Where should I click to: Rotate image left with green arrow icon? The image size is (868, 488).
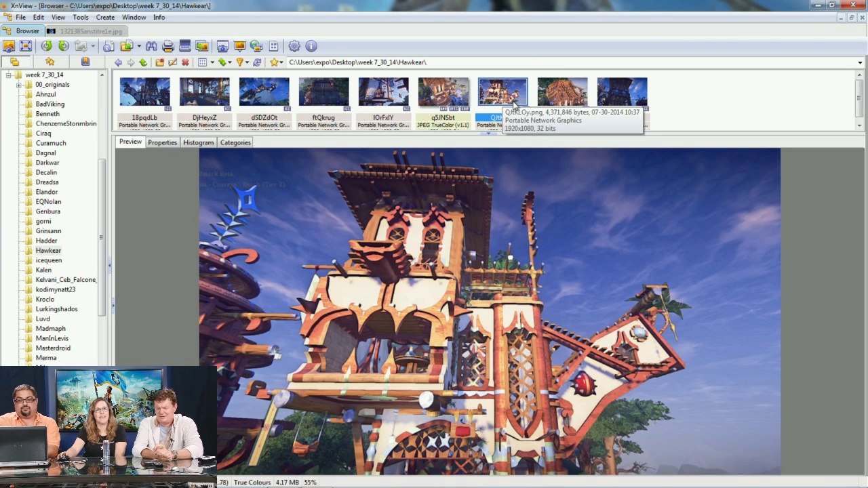[x=46, y=46]
